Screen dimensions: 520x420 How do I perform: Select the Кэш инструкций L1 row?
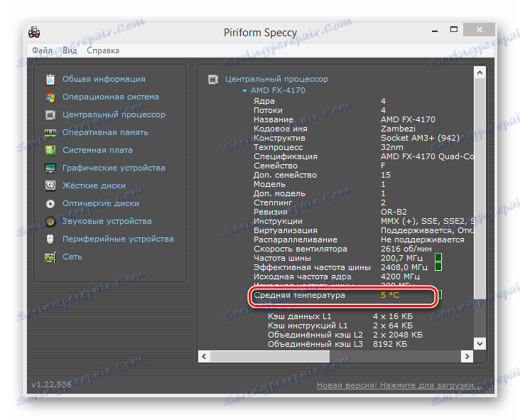pyautogui.click(x=340, y=325)
